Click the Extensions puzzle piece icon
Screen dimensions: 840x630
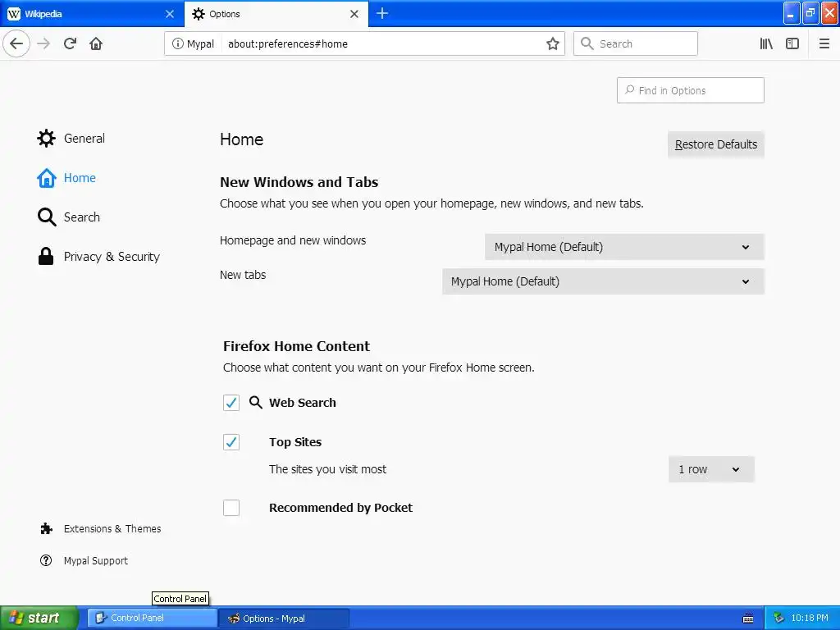47,529
